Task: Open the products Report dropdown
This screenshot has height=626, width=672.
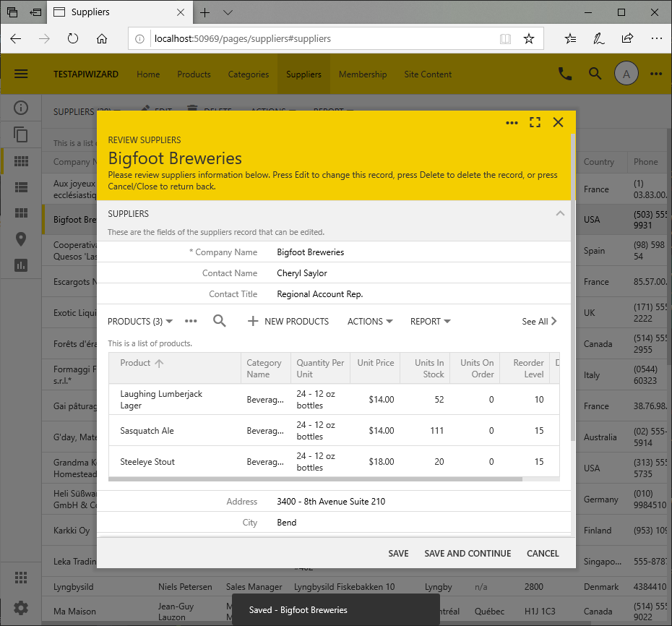Action: coord(430,321)
